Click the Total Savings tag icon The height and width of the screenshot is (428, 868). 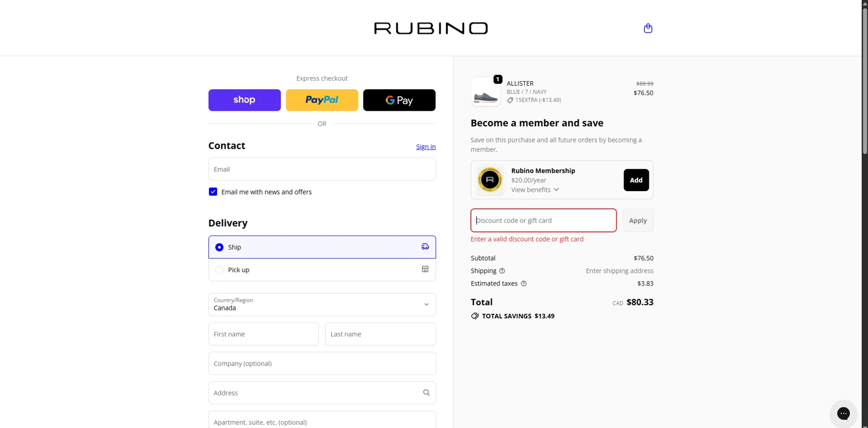click(475, 316)
